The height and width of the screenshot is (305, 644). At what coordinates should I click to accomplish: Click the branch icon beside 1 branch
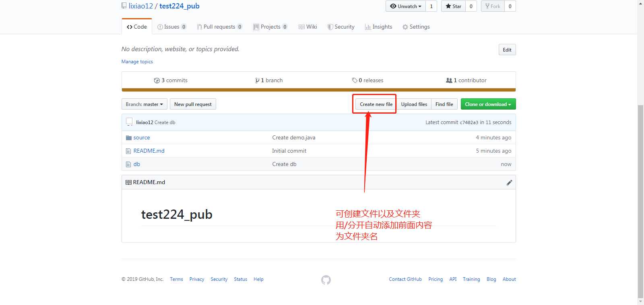tap(257, 81)
